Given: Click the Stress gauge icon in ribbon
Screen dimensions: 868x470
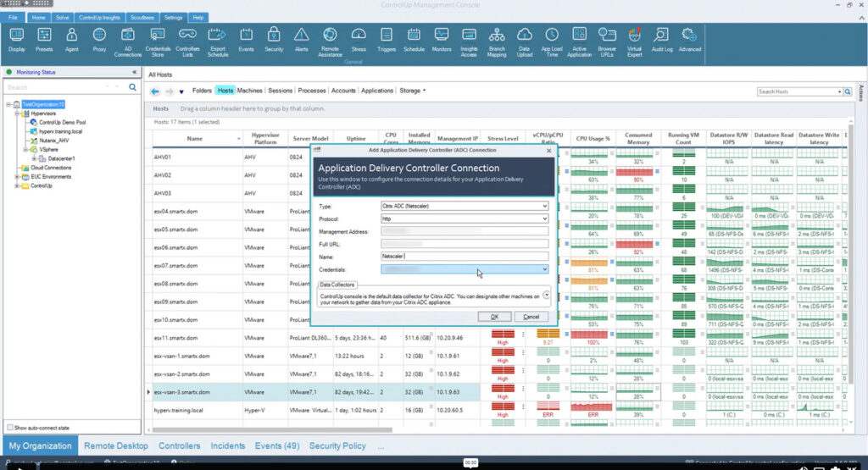Looking at the screenshot, I should pos(358,34).
